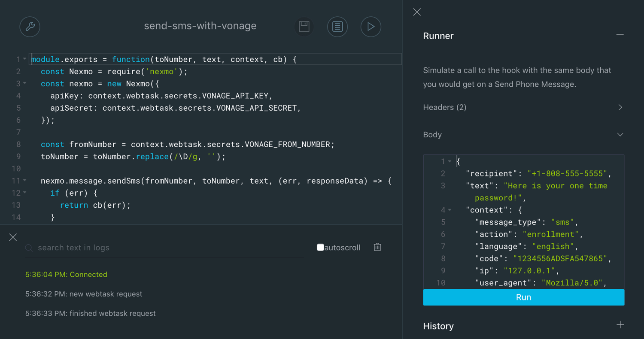644x339 pixels.
Task: Save the webtask with the floppy disk icon
Action: click(x=304, y=27)
